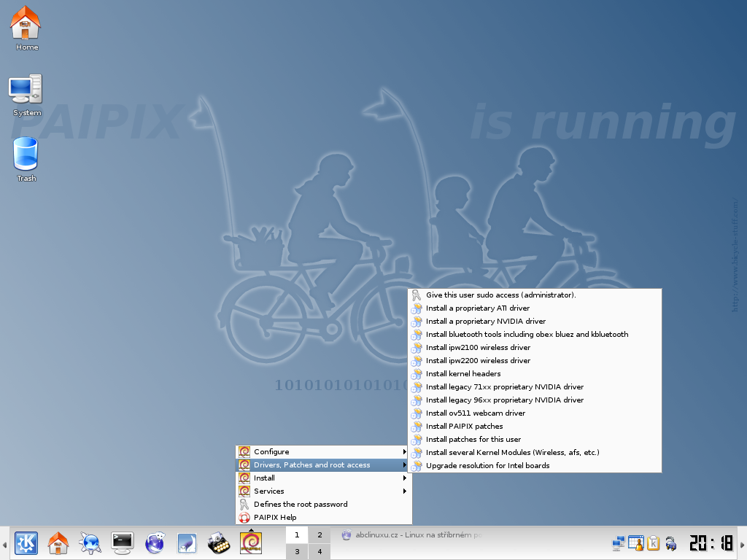This screenshot has height=560, width=747.
Task: Open the feather editor icon in panel
Action: (x=187, y=542)
